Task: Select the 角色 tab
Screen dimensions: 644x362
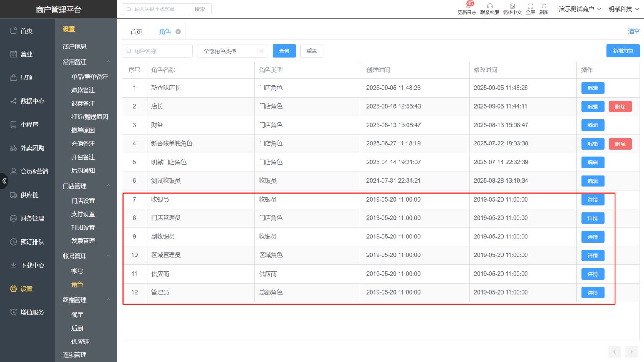Action: pyautogui.click(x=165, y=31)
